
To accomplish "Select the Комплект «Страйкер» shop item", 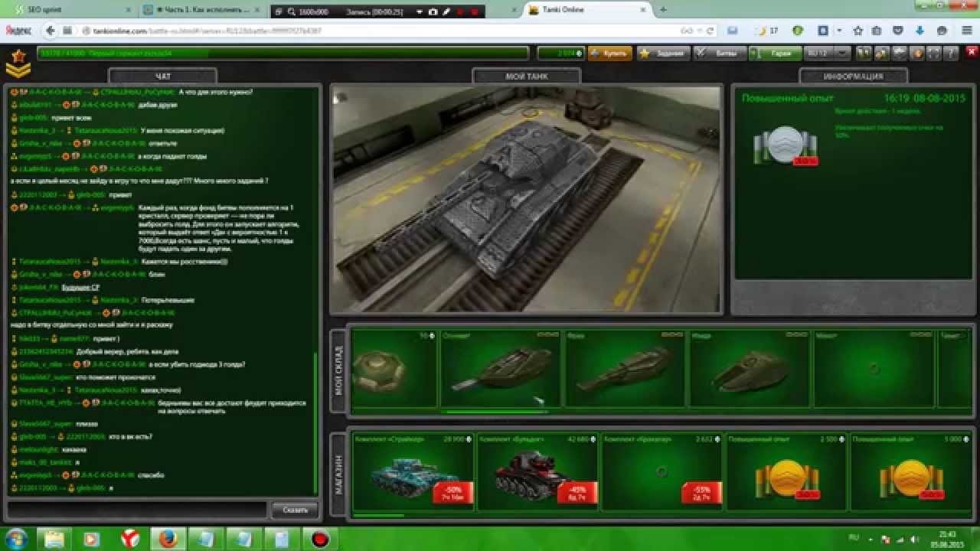I will pos(413,474).
